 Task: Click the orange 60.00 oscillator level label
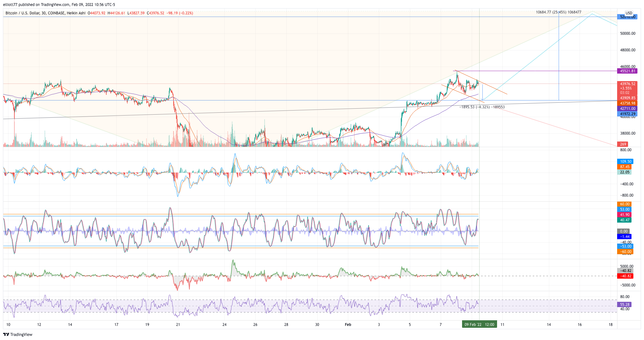coord(624,204)
